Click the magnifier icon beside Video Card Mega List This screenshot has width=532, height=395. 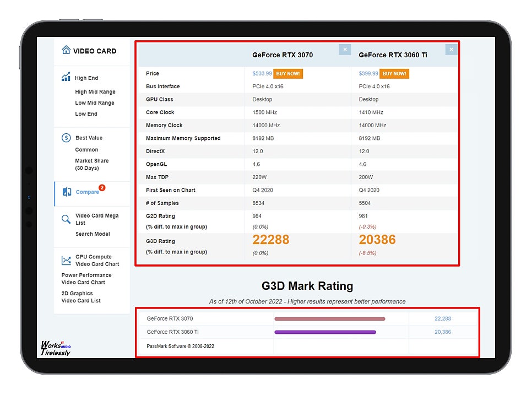pos(66,219)
